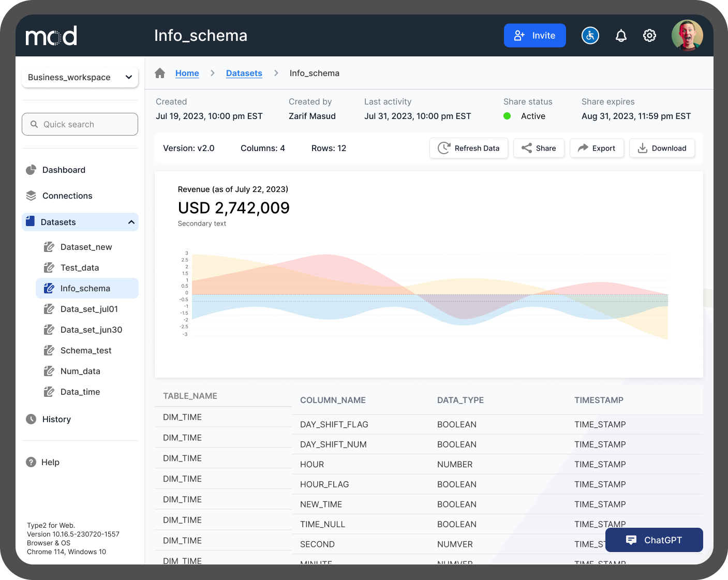Click the Download button
728x580 pixels.
click(x=662, y=148)
